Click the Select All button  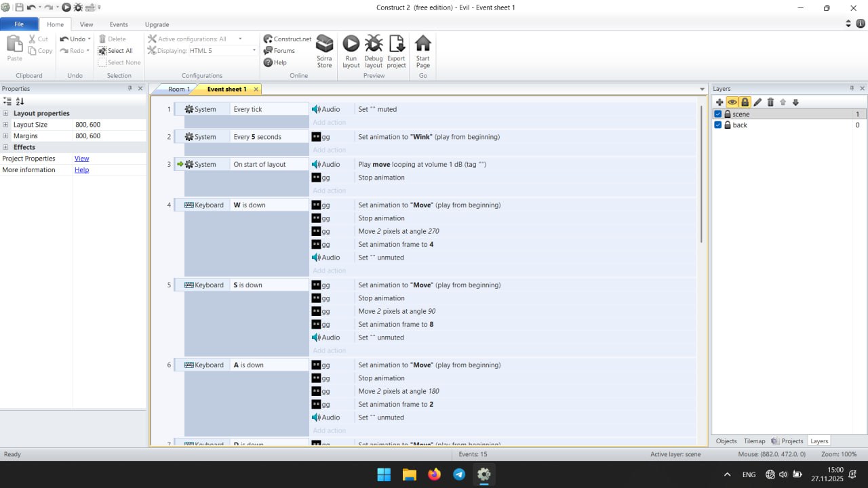115,51
